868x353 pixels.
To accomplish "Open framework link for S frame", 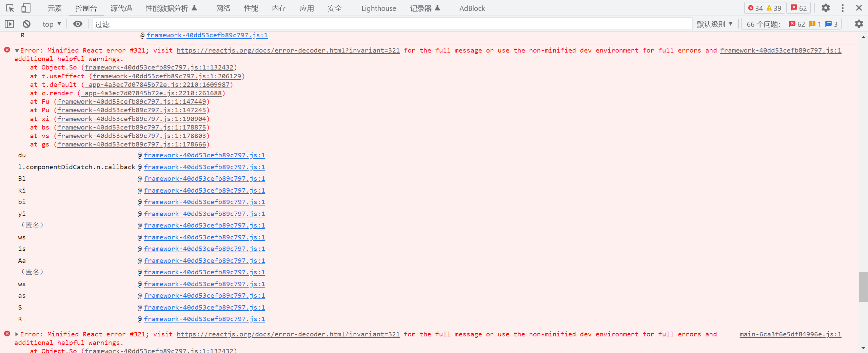I will [204, 308].
